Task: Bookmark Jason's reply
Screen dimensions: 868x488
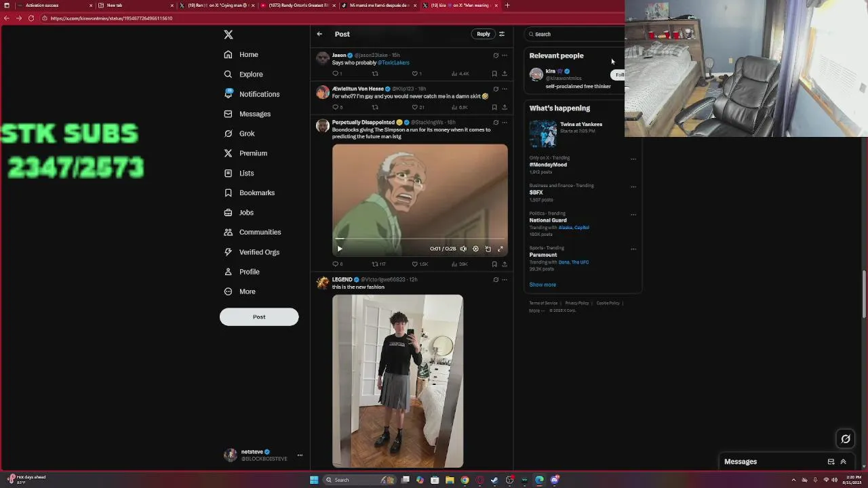Action: point(494,73)
